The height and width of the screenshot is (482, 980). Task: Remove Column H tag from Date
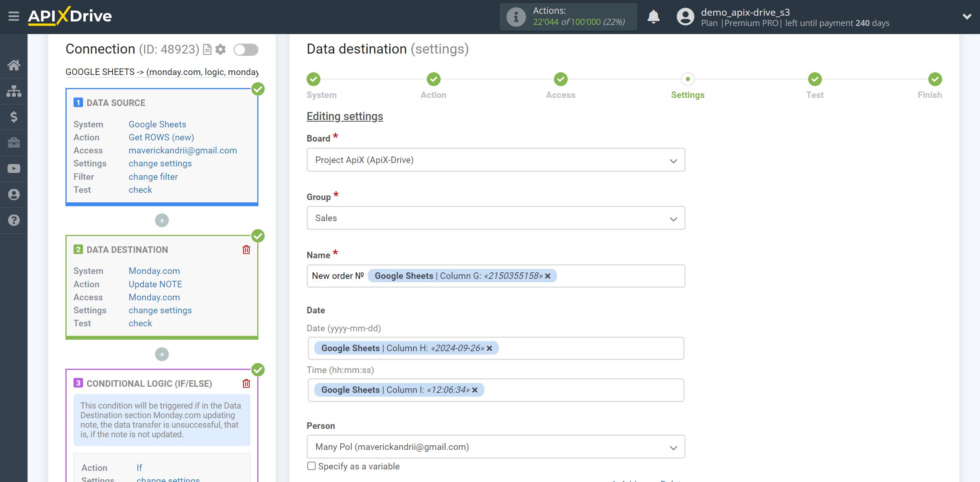[x=489, y=348]
